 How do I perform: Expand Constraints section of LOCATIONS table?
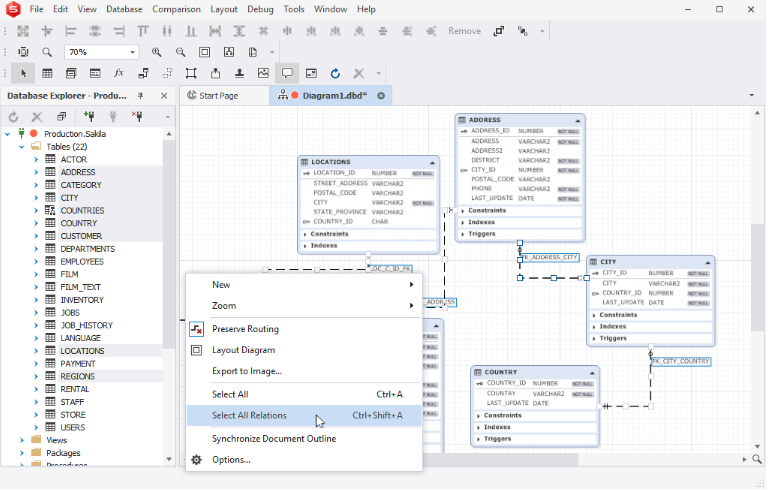[x=306, y=234]
